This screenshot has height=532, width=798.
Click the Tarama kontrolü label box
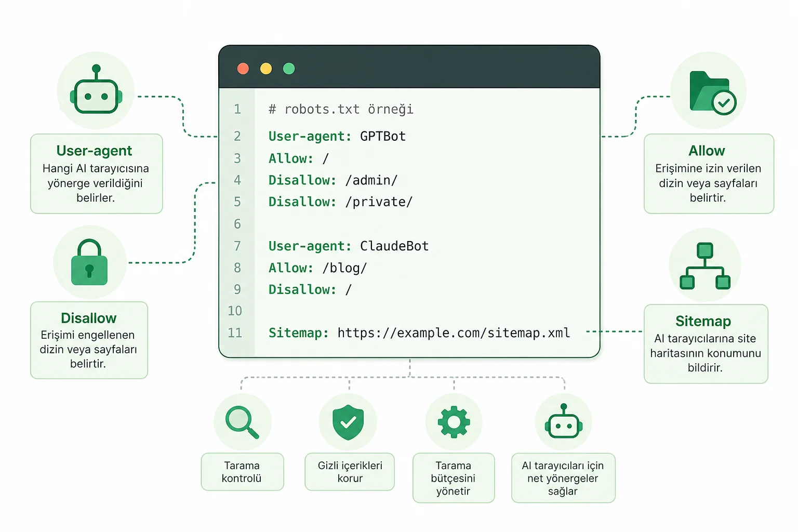(243, 472)
